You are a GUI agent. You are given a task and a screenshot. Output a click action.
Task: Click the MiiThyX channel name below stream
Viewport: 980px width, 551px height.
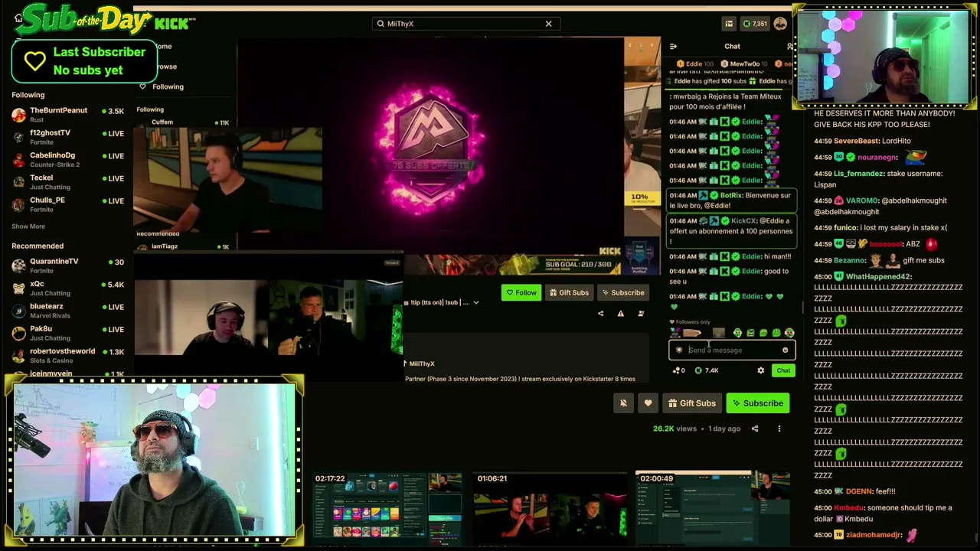422,364
